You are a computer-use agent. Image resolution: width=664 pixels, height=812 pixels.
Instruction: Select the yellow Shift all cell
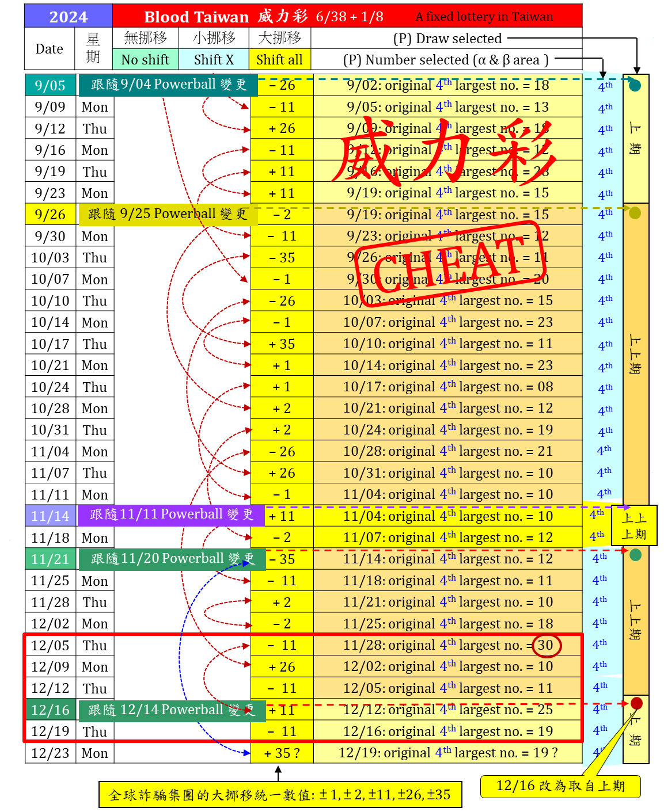point(279,60)
